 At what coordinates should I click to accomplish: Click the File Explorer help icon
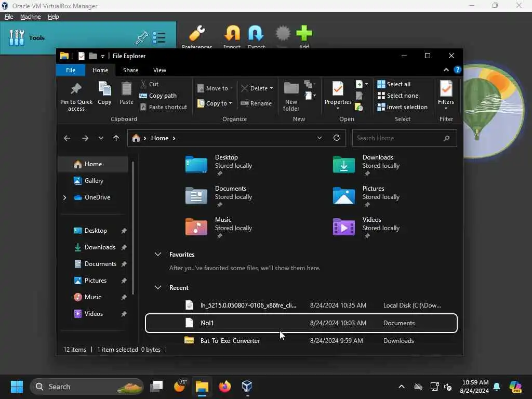pos(457,70)
